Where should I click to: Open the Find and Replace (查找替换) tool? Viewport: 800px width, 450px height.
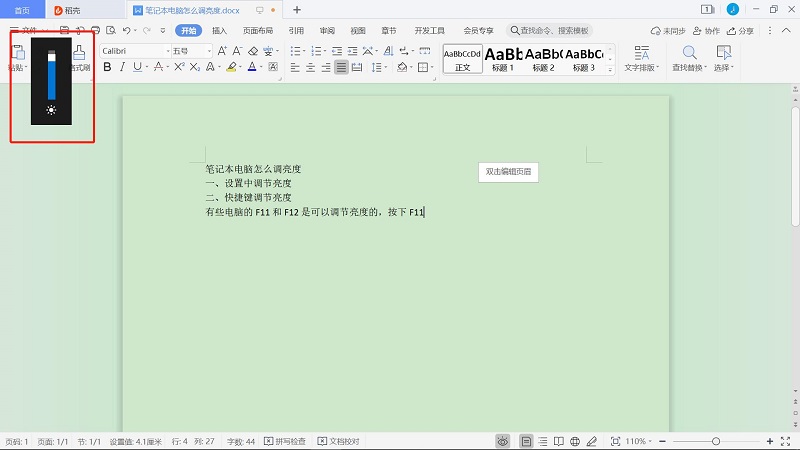tap(689, 58)
